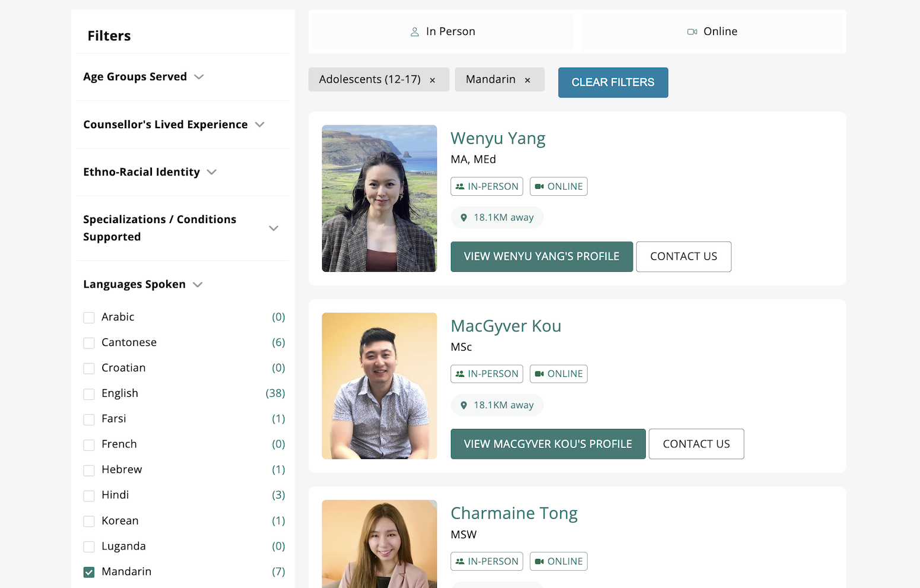Screen dimensions: 920x588
Task: Click the location pin on MacGyver Kou's card
Action: pyautogui.click(x=464, y=405)
